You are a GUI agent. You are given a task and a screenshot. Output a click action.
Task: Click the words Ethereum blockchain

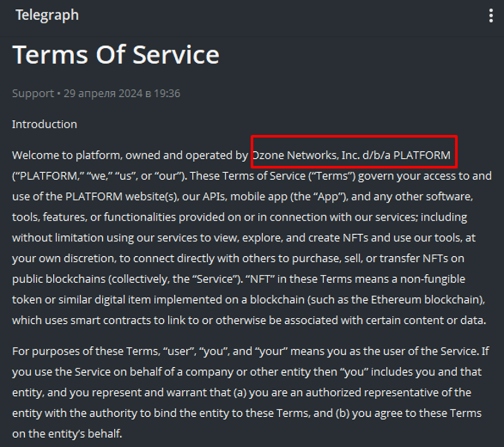[426, 300]
